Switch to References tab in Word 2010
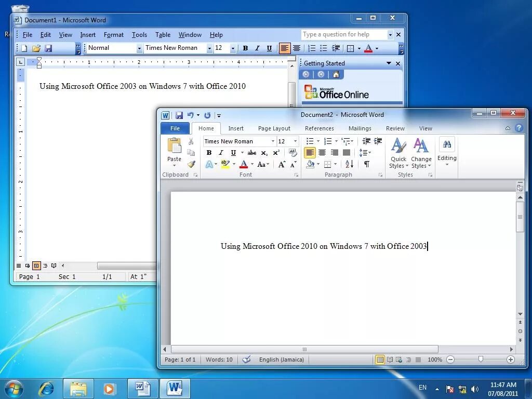The width and height of the screenshot is (532, 399). 320,128
